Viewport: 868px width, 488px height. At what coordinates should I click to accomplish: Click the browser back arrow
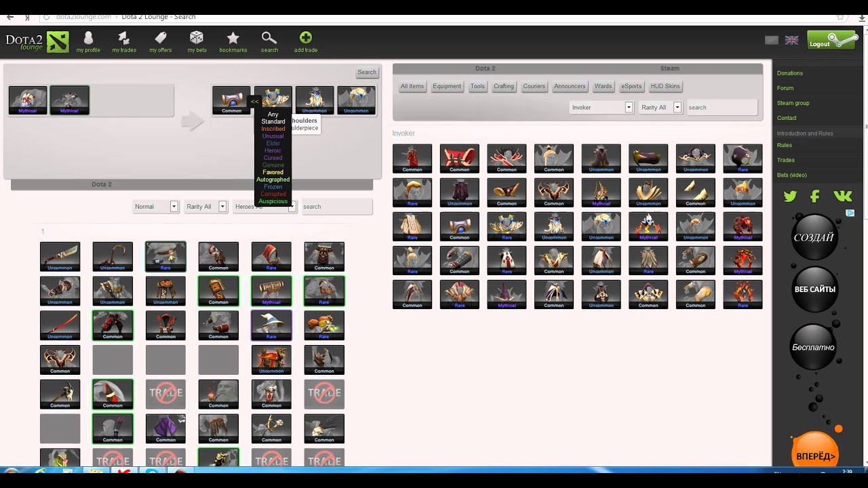point(9,17)
